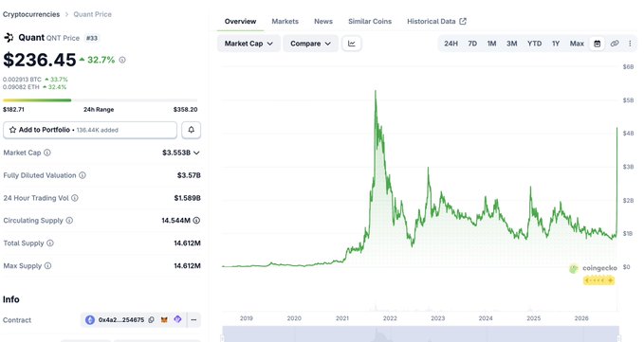Expand the $3.553B market cap chevron
The height and width of the screenshot is (342, 644).
tap(196, 153)
